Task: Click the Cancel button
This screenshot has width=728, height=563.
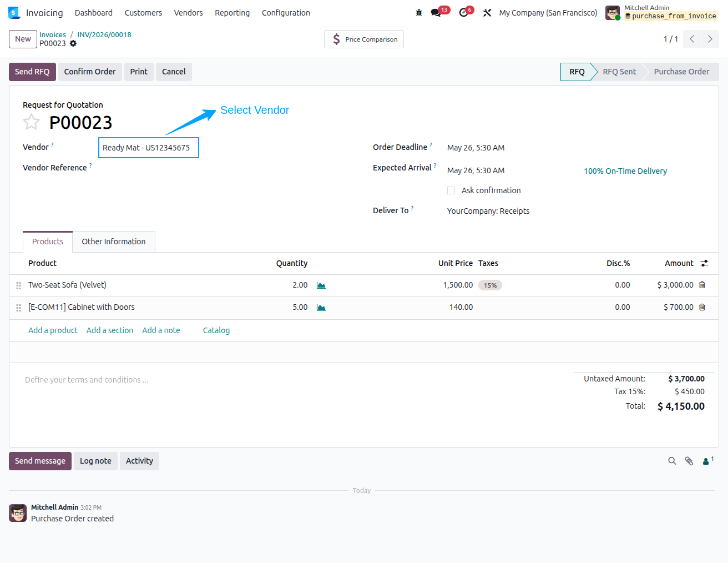Action: point(174,72)
